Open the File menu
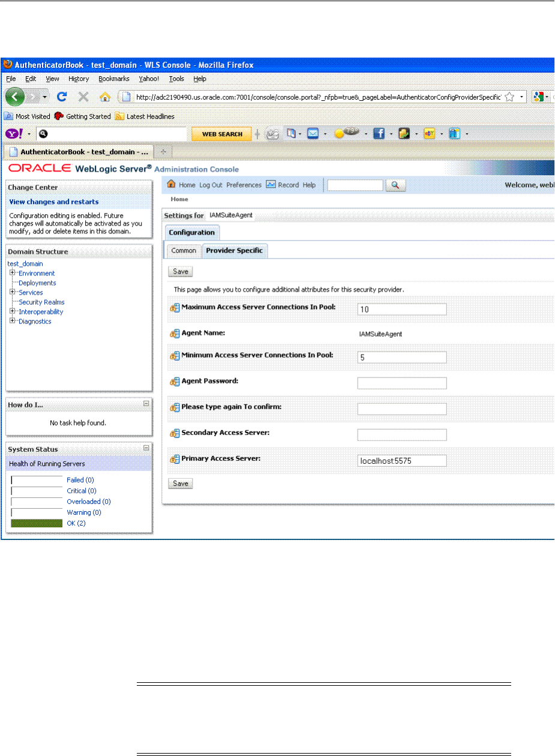The height and width of the screenshot is (756, 555). [x=12, y=79]
